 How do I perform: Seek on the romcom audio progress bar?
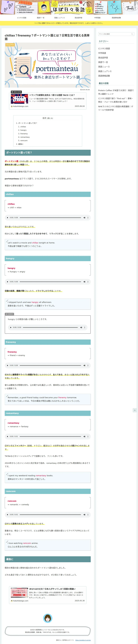pyautogui.click(x=50, y=514)
